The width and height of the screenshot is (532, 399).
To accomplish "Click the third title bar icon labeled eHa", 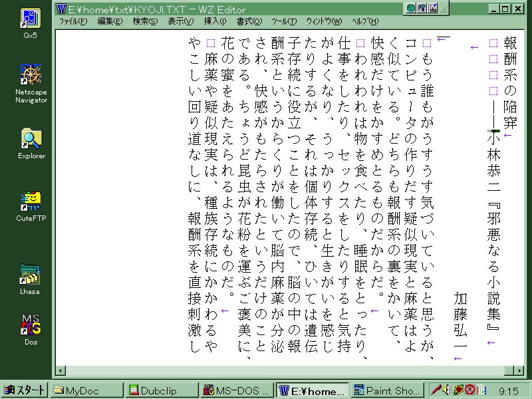I will [x=433, y=8].
